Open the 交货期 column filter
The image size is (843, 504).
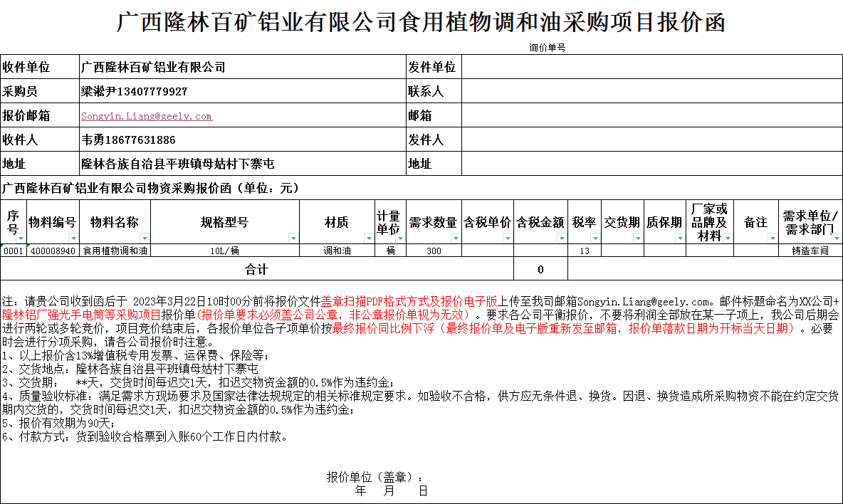point(638,238)
